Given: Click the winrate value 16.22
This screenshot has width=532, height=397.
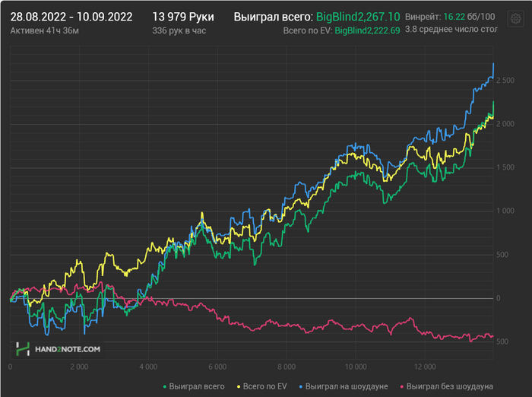Looking at the screenshot, I should [454, 17].
